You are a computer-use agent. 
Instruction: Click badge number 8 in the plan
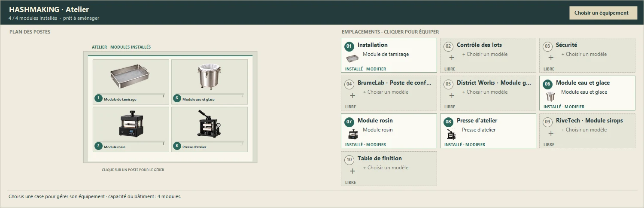click(177, 146)
